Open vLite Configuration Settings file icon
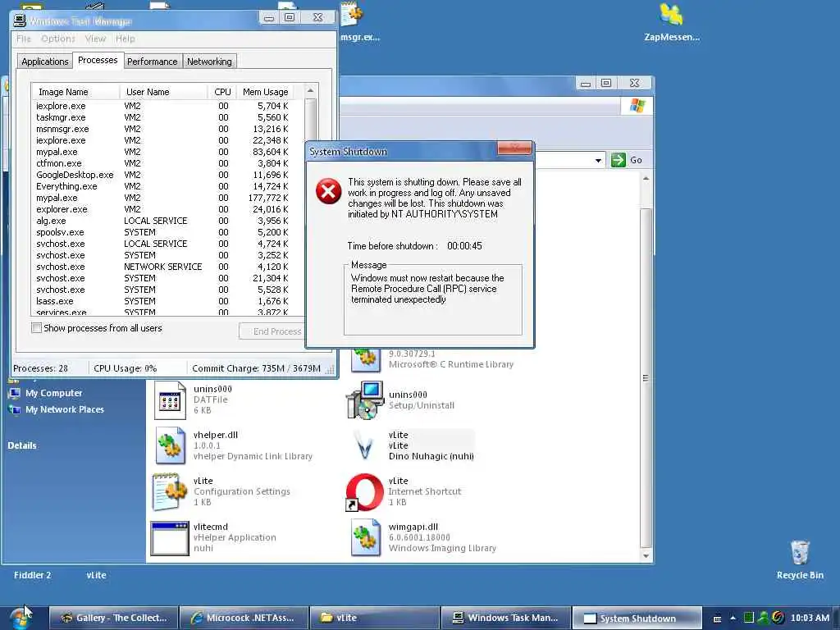The image size is (840, 630). [x=169, y=491]
